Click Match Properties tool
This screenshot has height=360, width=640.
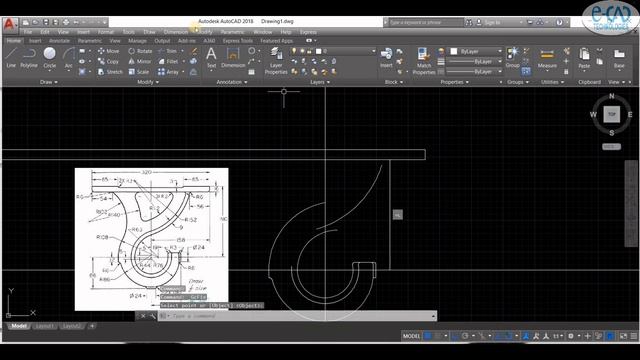point(424,61)
